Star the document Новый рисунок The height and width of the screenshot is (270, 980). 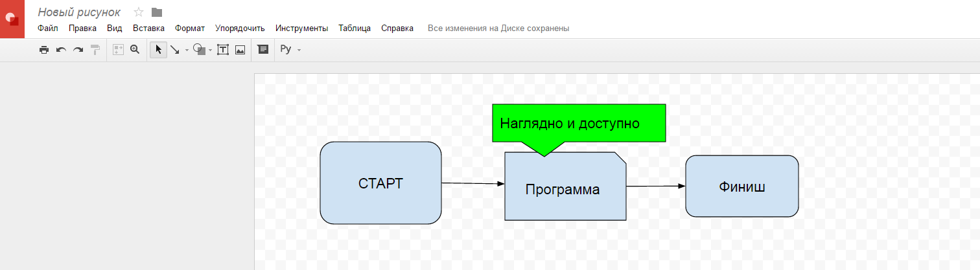138,12
